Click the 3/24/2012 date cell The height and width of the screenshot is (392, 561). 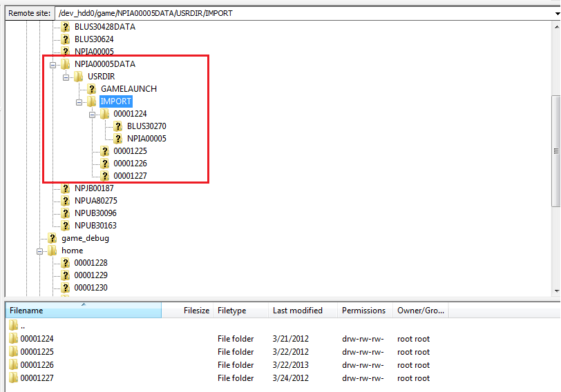coord(290,378)
